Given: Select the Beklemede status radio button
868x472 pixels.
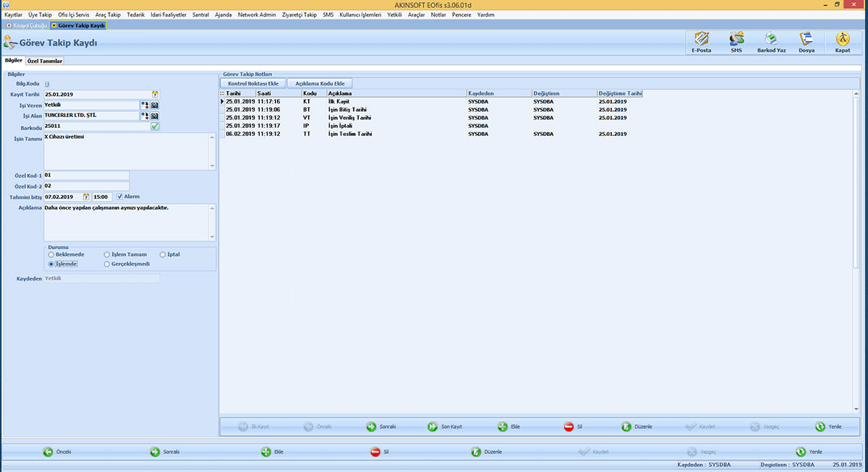Looking at the screenshot, I should pos(51,254).
